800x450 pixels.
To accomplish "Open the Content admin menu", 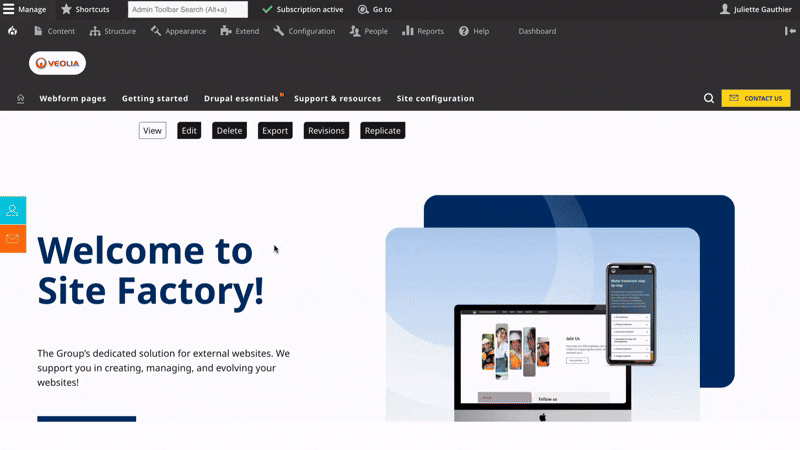I will coord(54,31).
